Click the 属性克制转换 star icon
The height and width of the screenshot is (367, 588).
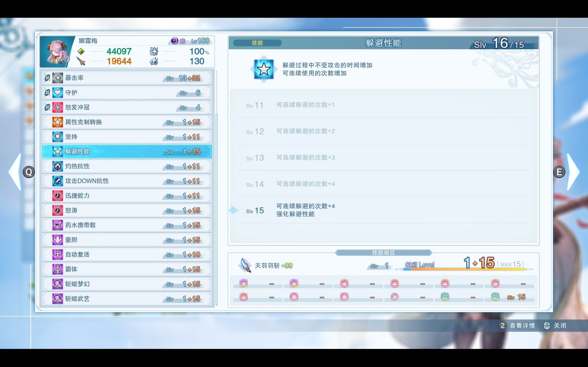click(x=57, y=122)
